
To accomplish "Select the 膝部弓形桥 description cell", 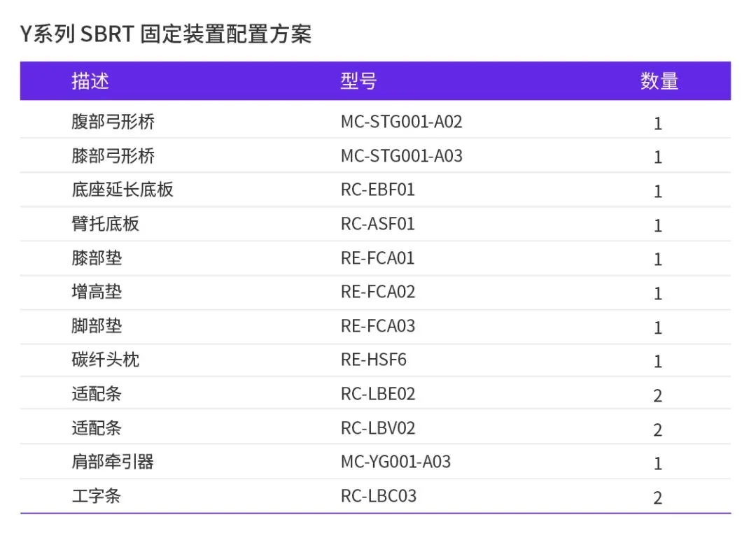I will click(113, 155).
